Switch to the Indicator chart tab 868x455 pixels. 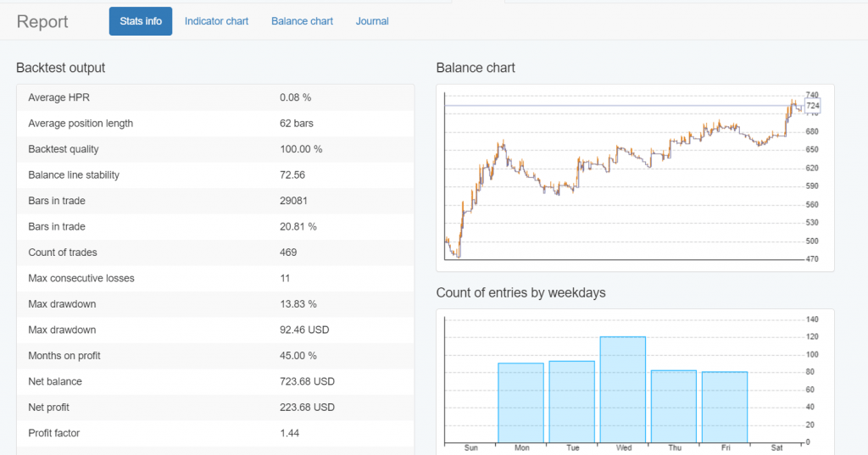coord(216,21)
